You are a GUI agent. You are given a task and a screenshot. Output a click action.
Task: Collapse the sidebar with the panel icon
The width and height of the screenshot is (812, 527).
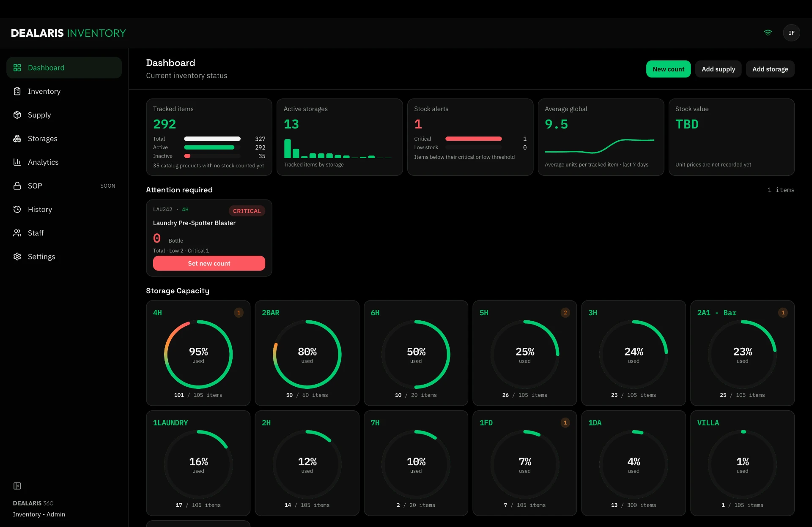point(17,486)
